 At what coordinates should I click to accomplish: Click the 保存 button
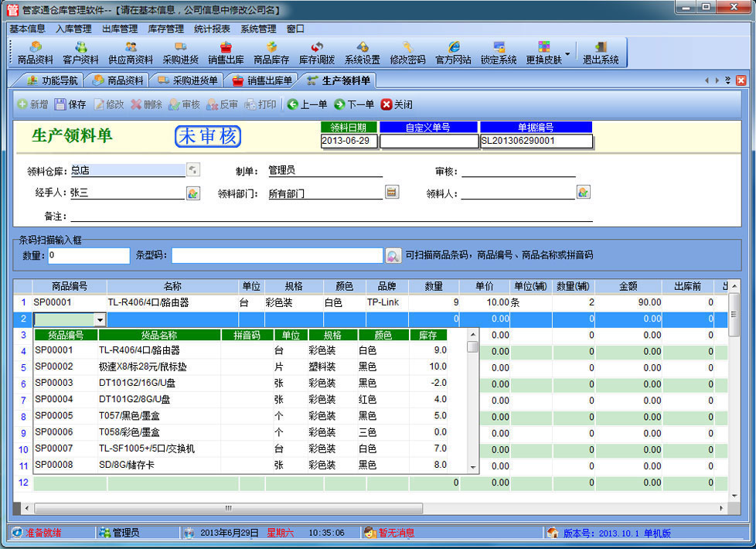(x=70, y=104)
